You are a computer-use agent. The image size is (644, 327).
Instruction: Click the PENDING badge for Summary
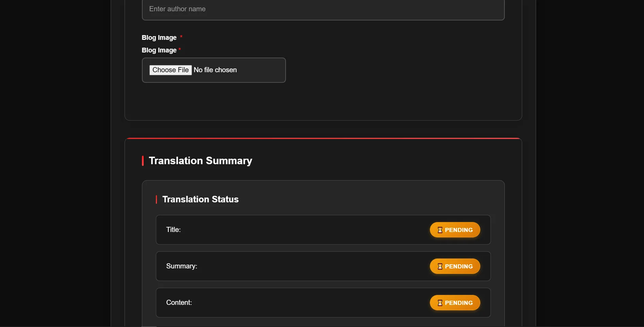pyautogui.click(x=455, y=266)
